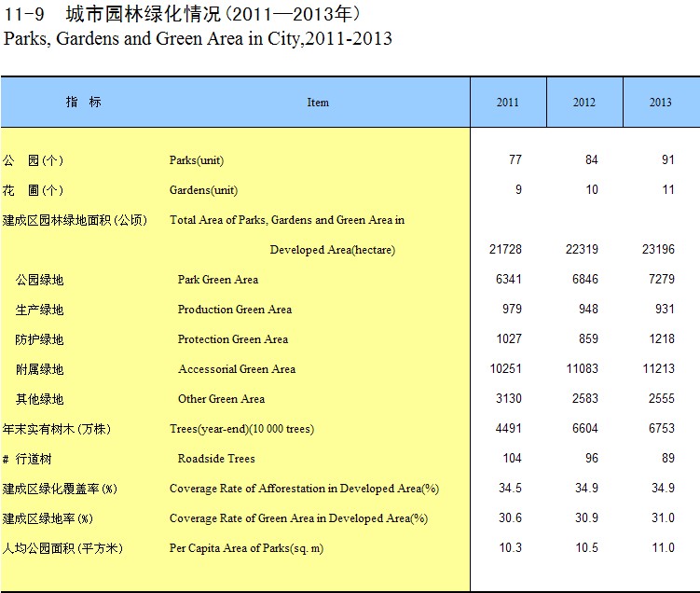Click the Per Capita Area of Parks label
Screen dimensions: 700x593
click(246, 548)
